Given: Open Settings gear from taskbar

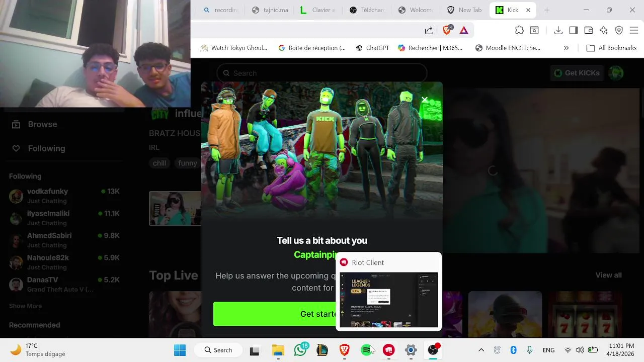Looking at the screenshot, I should pyautogui.click(x=411, y=350).
